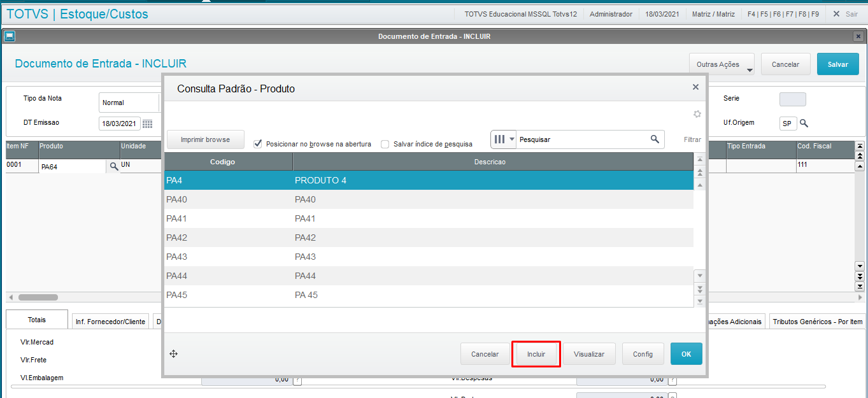Select the PA40 row
The height and width of the screenshot is (398, 868).
pos(429,199)
